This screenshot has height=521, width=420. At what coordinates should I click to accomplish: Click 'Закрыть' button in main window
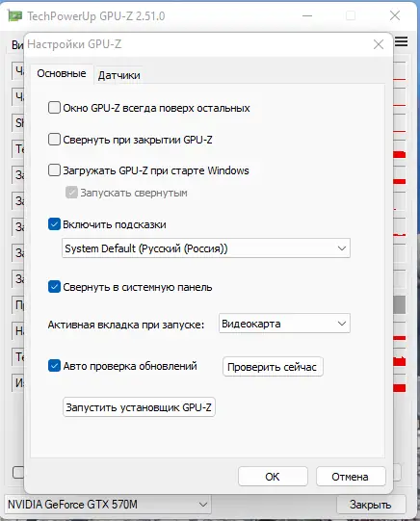point(371,505)
